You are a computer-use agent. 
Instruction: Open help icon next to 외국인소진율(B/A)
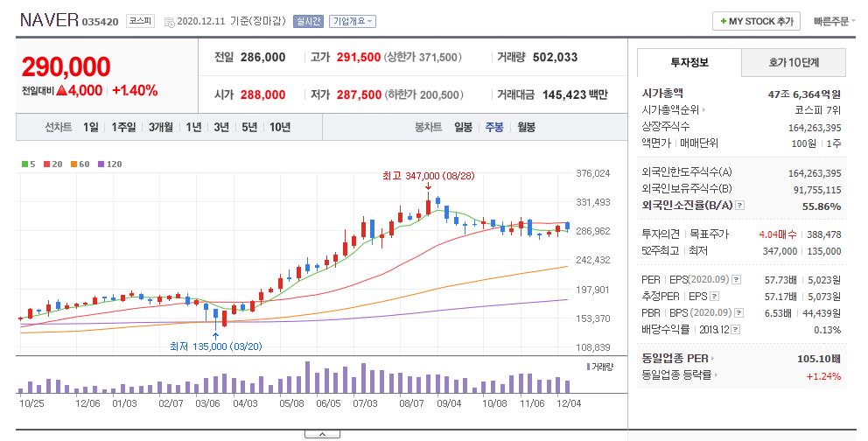coord(740,206)
